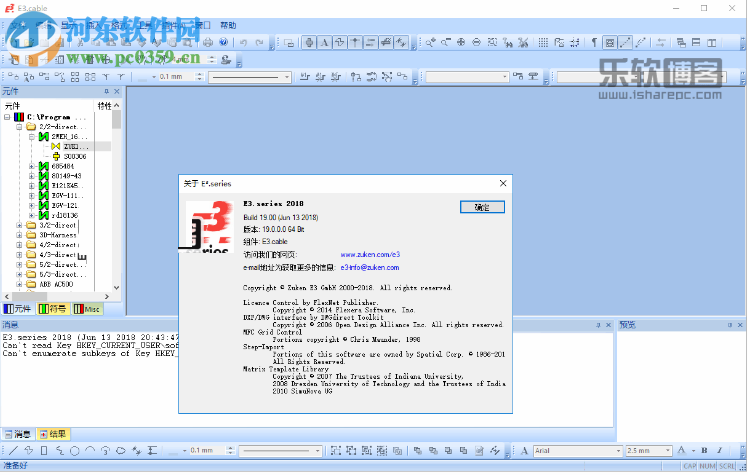Toggle the dotted grid display icon
748x475 pixels.
543,43
